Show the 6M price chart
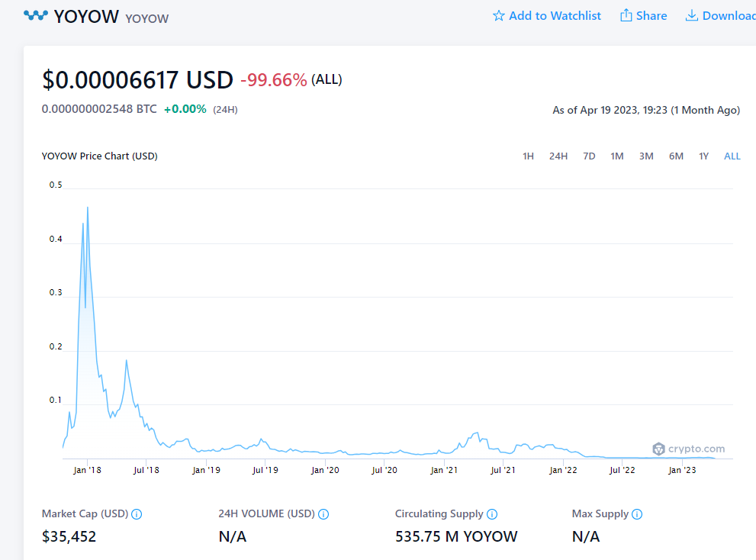This screenshot has height=560, width=756. pos(676,156)
